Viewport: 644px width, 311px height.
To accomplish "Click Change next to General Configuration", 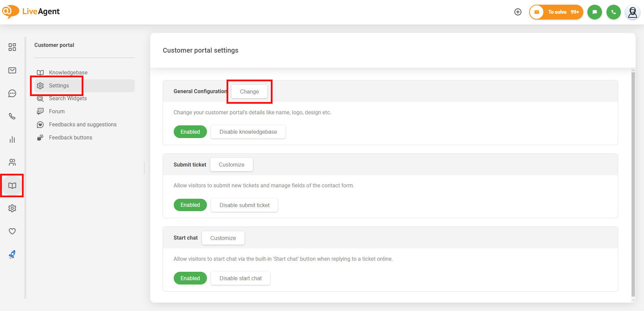I will click(x=249, y=91).
